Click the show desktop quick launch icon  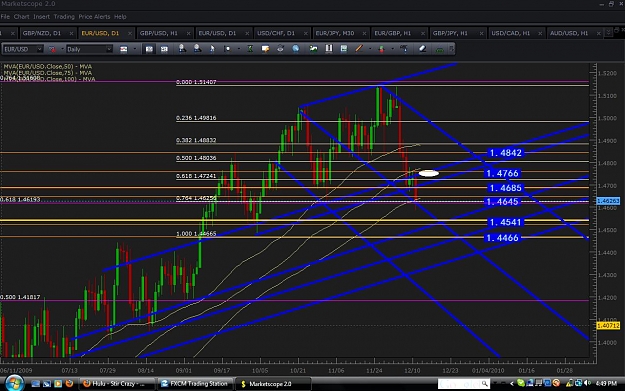35,383
